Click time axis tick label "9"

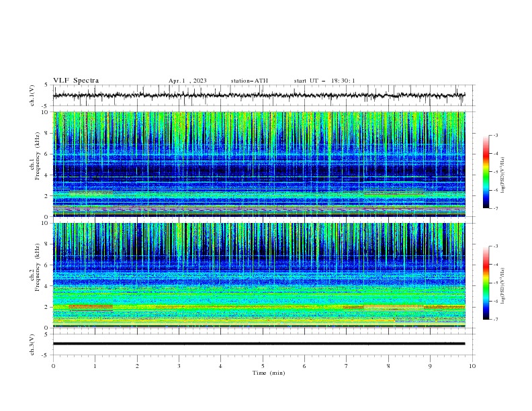click(x=430, y=366)
